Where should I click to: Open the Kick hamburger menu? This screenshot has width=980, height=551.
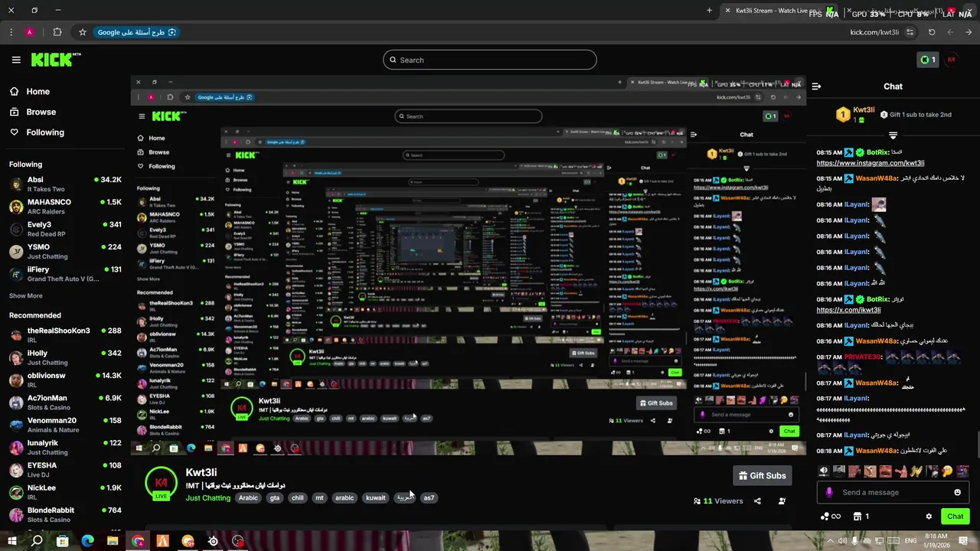[16, 60]
